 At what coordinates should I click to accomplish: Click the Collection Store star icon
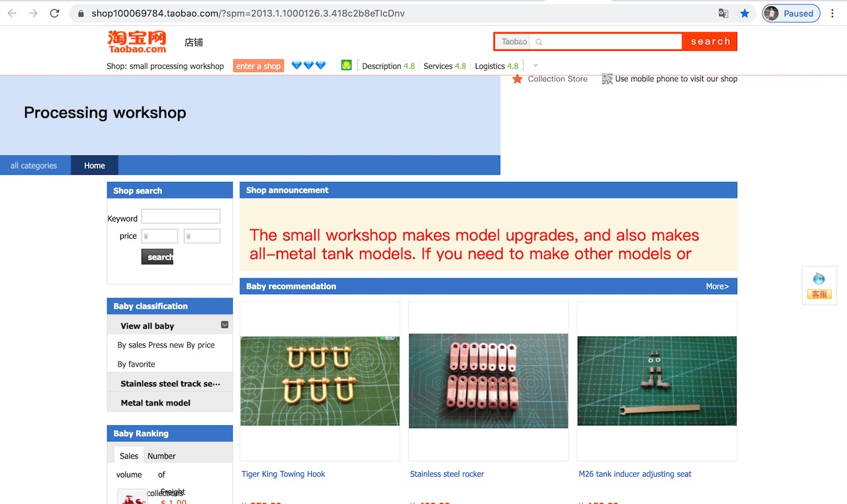click(517, 79)
